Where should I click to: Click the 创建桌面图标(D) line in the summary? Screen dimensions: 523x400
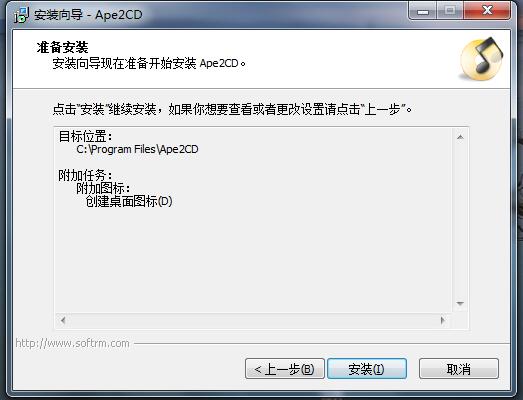pyautogui.click(x=129, y=201)
